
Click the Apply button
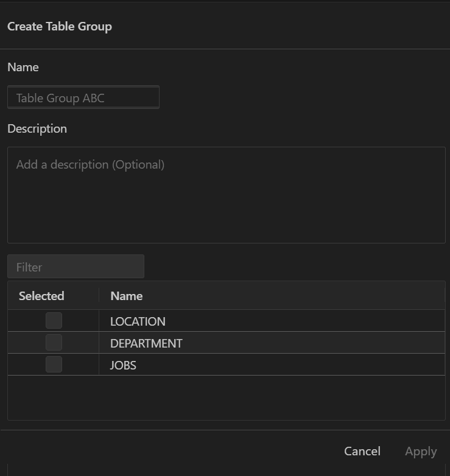[421, 451]
